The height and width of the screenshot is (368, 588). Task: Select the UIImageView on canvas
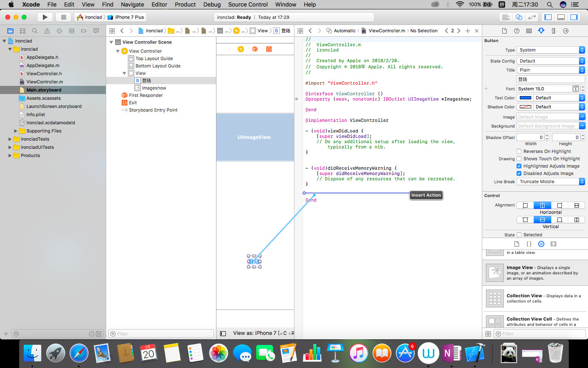pyautogui.click(x=255, y=137)
